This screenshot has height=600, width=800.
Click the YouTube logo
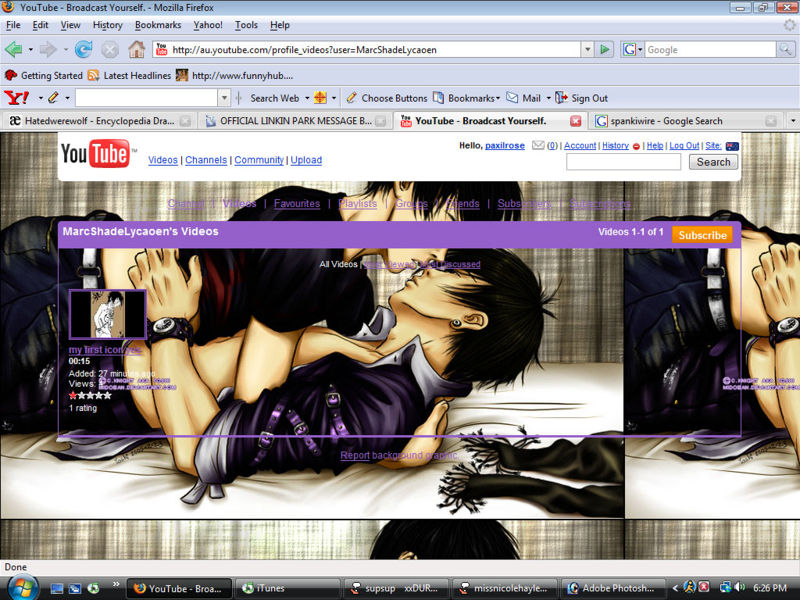coord(95,154)
